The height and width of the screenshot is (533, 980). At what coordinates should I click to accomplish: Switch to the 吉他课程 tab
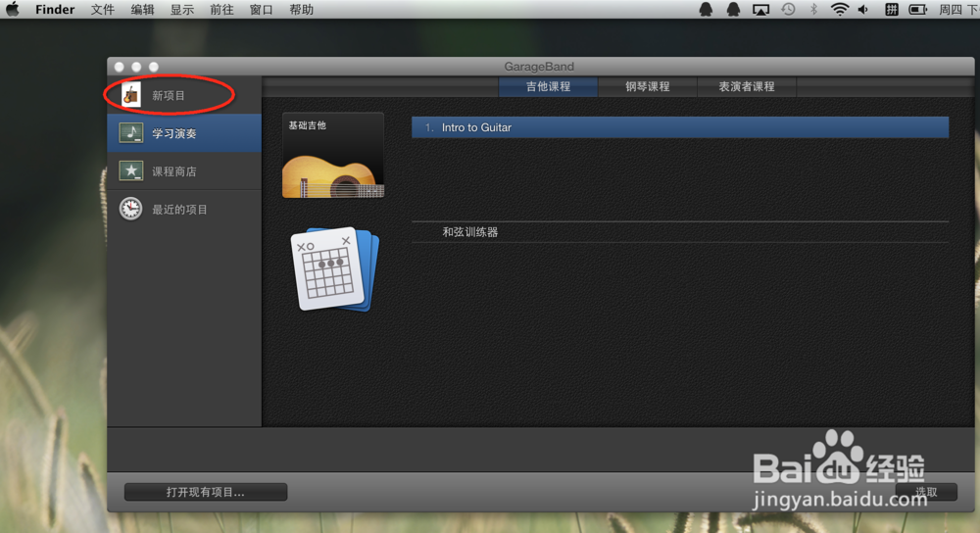(x=548, y=87)
